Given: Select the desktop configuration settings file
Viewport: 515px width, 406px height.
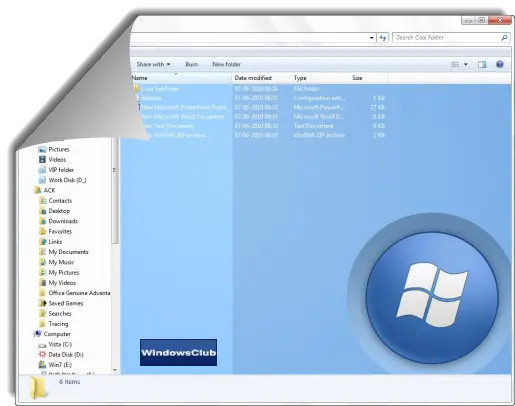Looking at the screenshot, I should 151,98.
